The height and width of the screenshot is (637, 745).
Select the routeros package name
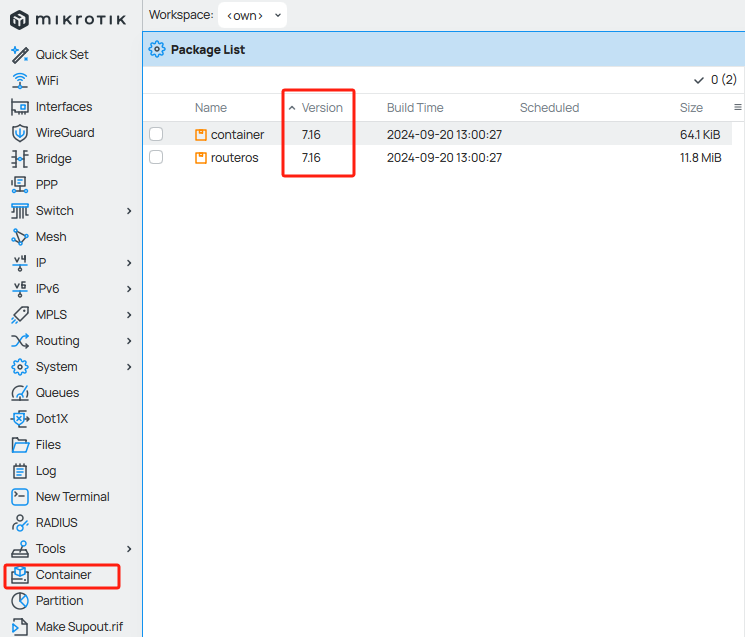(x=235, y=158)
